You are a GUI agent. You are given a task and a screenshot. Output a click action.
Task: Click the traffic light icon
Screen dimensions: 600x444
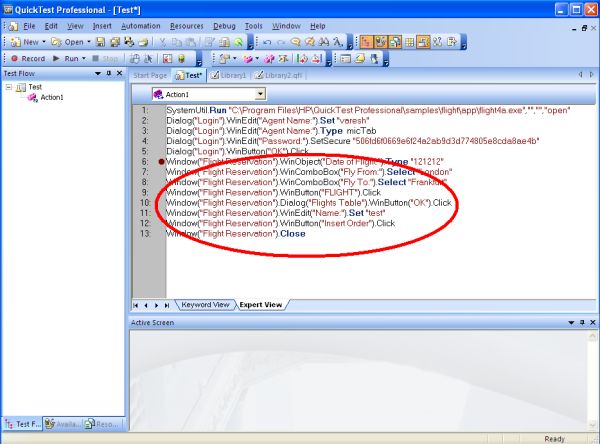pyautogui.click(x=181, y=59)
